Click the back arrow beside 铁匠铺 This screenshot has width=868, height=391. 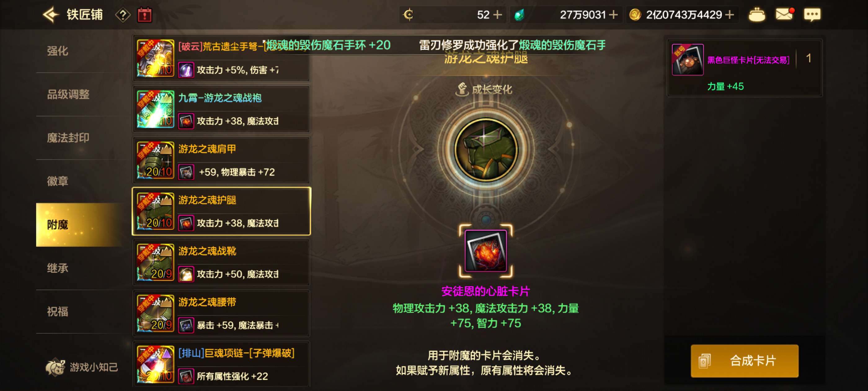tap(51, 15)
